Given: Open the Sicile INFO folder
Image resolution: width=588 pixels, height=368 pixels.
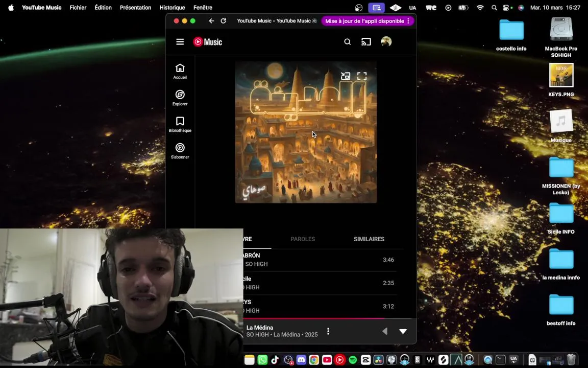Looking at the screenshot, I should point(561,218).
